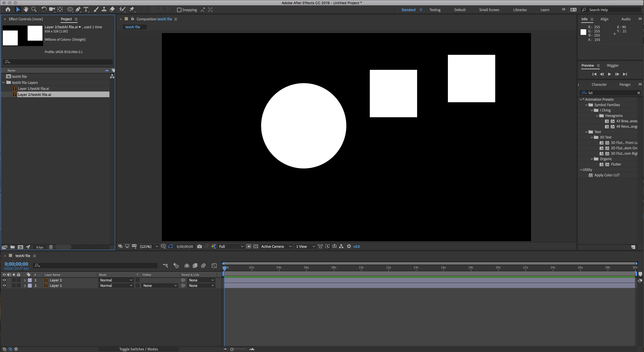This screenshot has width=644, height=352.
Task: Take a snapshot of the composition
Action: 199,246
